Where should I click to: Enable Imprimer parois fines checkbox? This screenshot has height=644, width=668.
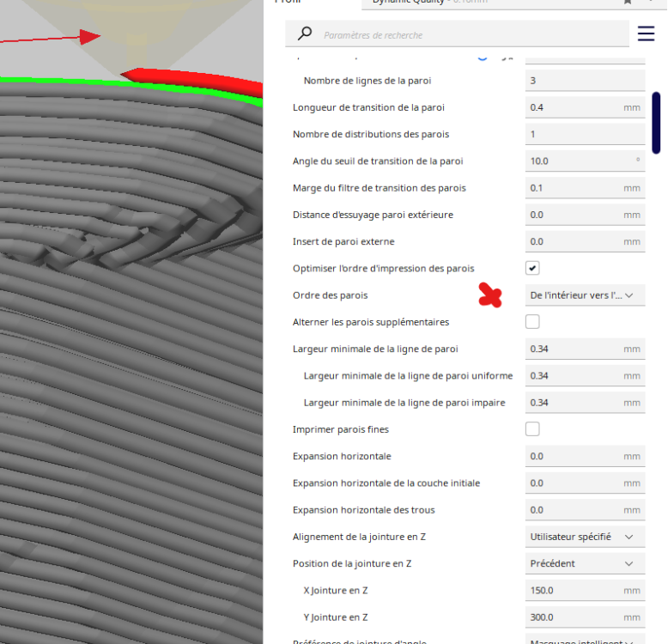pyautogui.click(x=532, y=429)
